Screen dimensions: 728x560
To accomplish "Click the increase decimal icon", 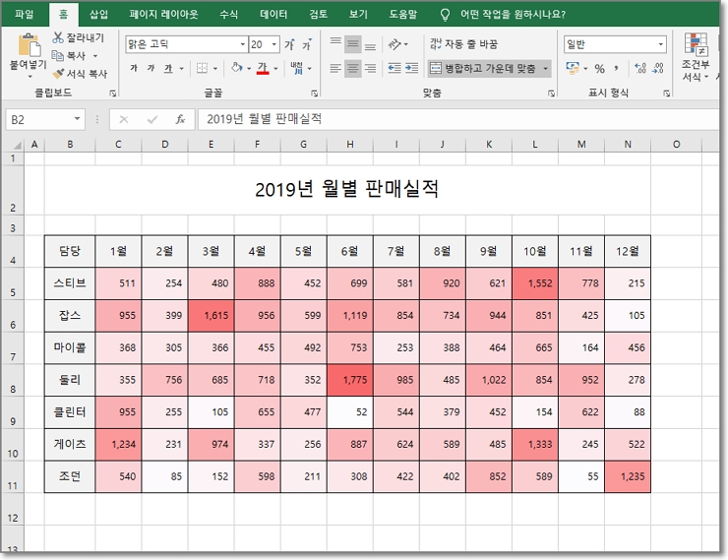I will click(x=640, y=69).
